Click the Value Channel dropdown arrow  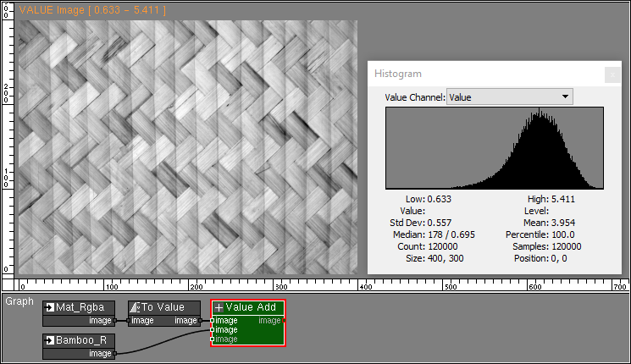click(x=565, y=97)
